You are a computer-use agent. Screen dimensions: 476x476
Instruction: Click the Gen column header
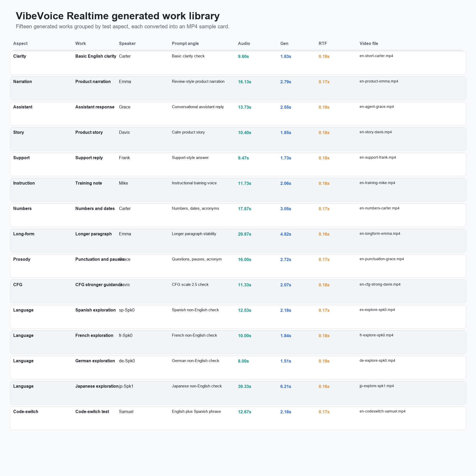click(x=284, y=43)
